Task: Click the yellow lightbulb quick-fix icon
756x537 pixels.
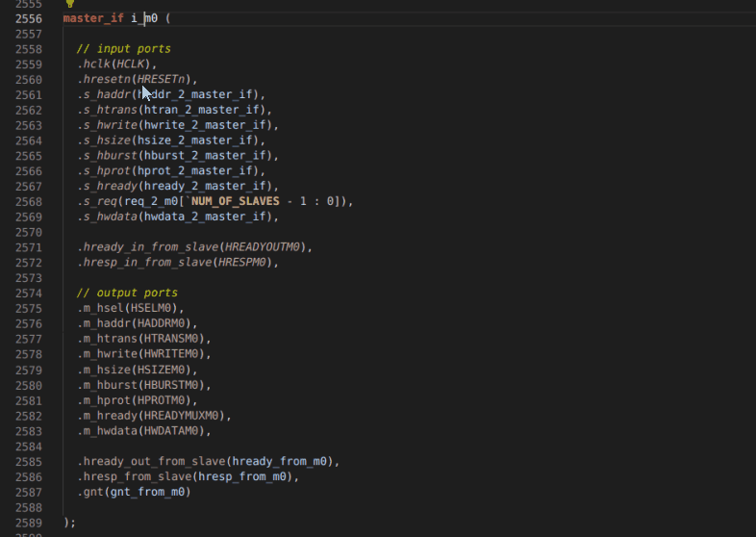Action: (69, 4)
